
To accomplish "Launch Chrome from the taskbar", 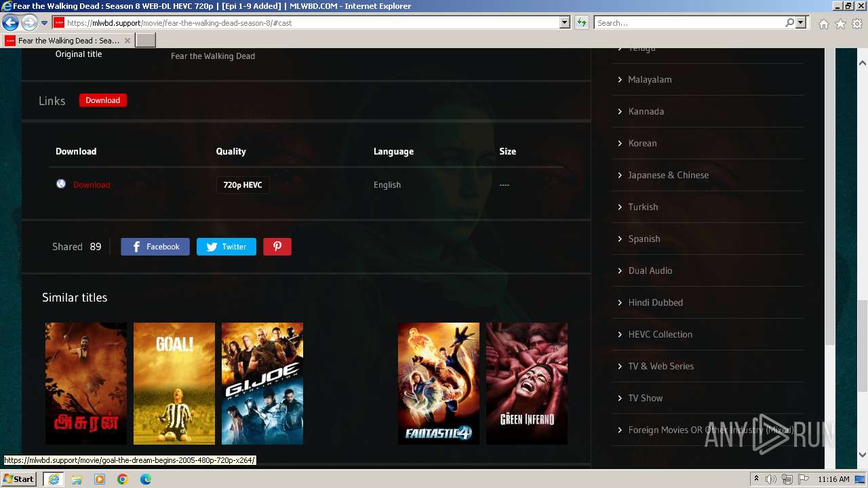I will (123, 479).
